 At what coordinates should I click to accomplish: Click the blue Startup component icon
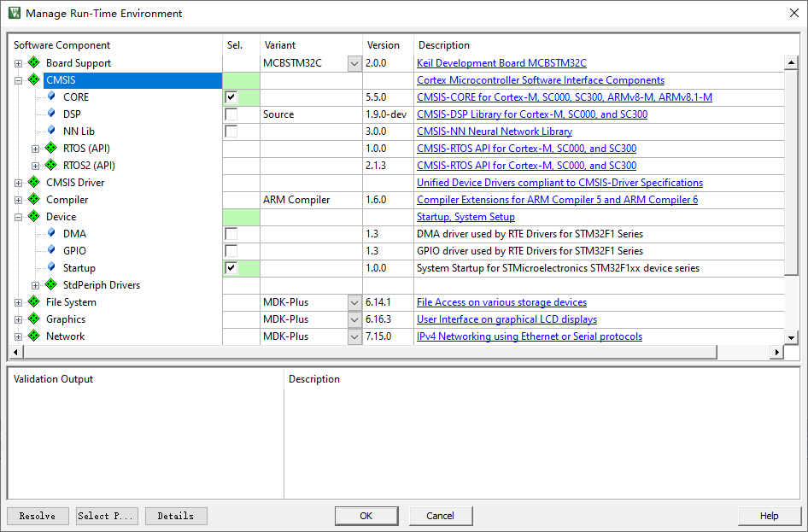pos(51,266)
